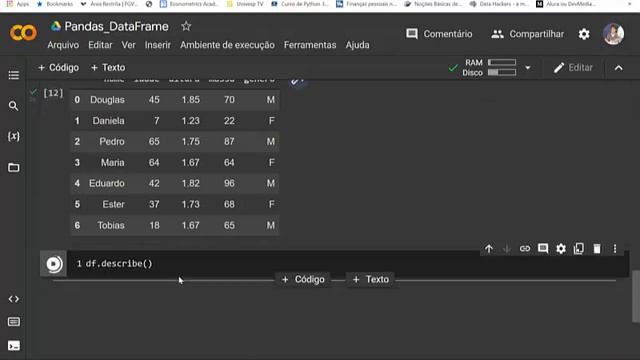The width and height of the screenshot is (640, 360).
Task: Add a code cell from the toolbar
Action: point(58,67)
